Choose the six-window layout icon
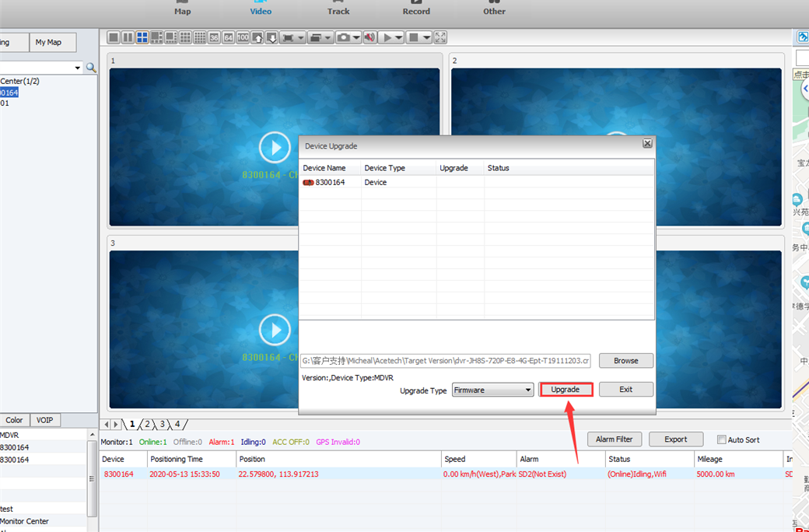 pos(156,37)
